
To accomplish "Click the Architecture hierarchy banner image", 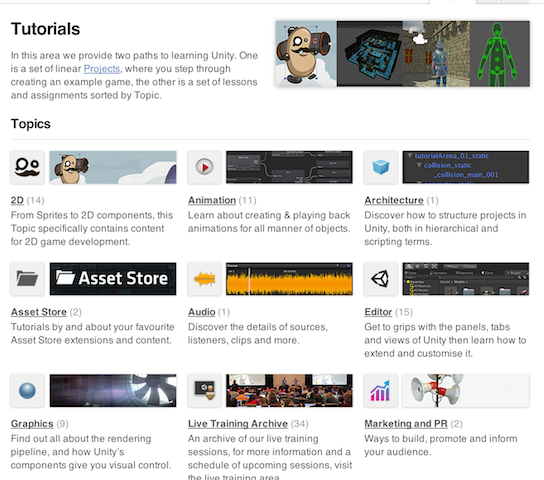I will pyautogui.click(x=466, y=167).
